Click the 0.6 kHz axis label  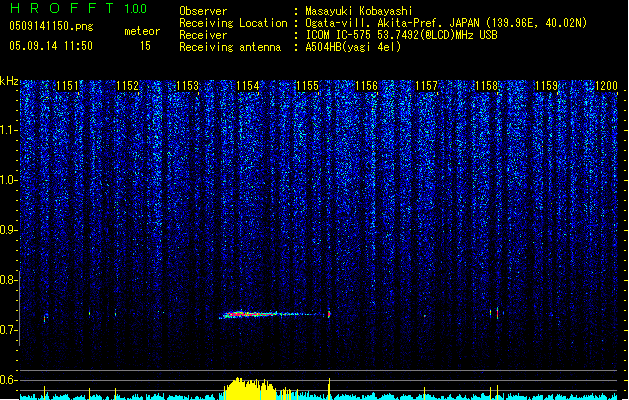(8, 380)
